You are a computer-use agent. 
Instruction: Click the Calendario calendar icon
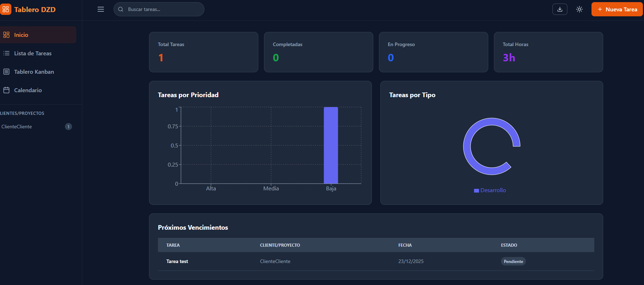coord(6,90)
